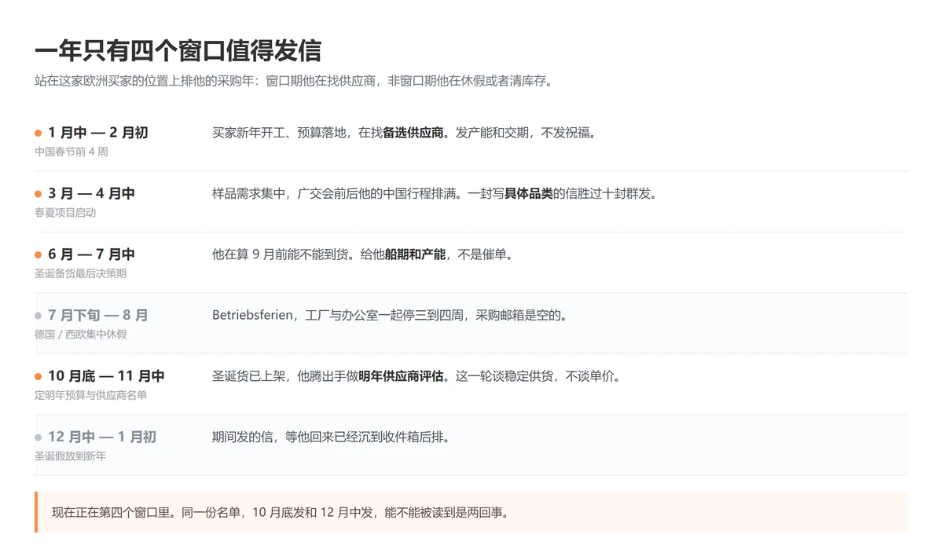Screen dimensions: 943x560
Task: Select the period label 12 月中 — 1 月初
Action: tap(102, 437)
